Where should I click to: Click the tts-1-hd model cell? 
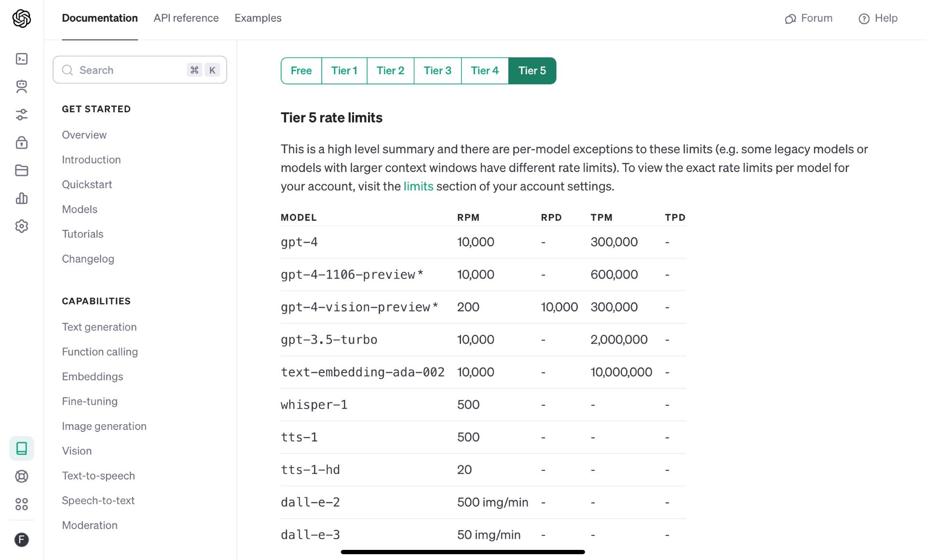pyautogui.click(x=310, y=470)
